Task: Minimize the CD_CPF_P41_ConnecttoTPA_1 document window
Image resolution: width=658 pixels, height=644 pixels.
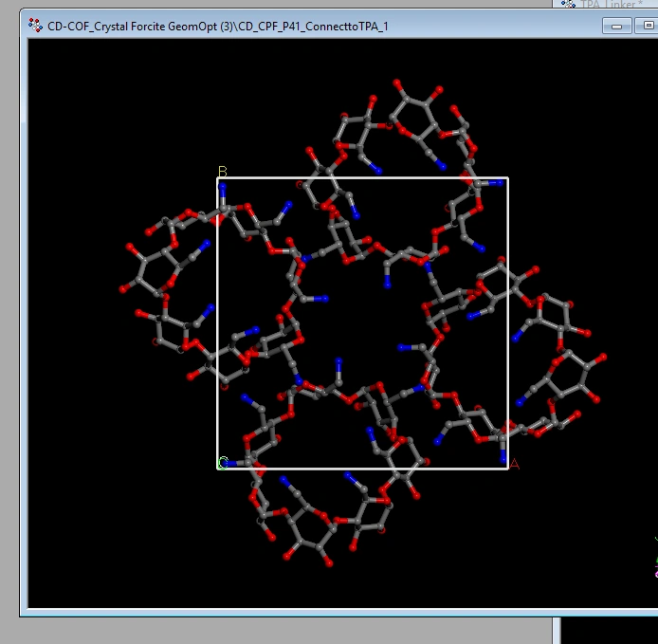Action: pyautogui.click(x=616, y=26)
